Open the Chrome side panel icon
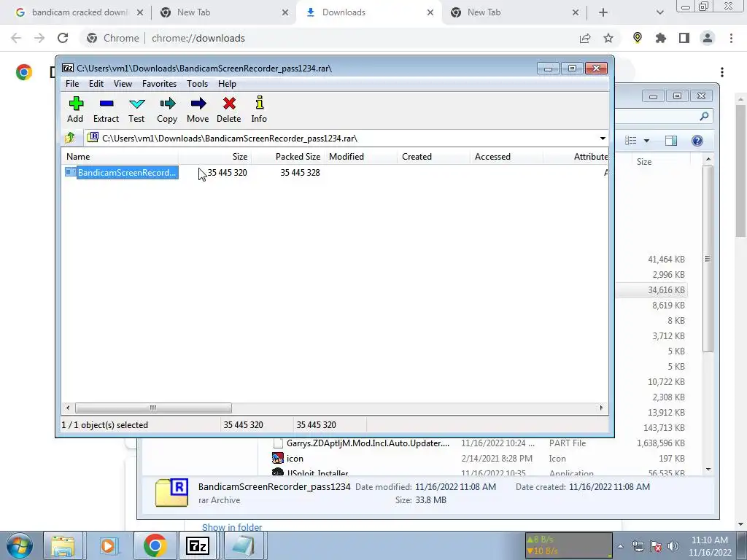The height and width of the screenshot is (560, 747). coord(684,38)
